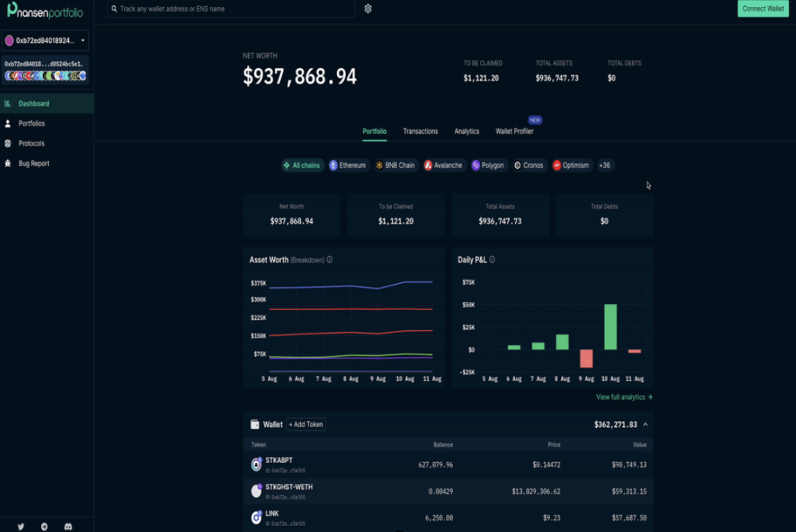Open the settings gear beside search

point(367,8)
